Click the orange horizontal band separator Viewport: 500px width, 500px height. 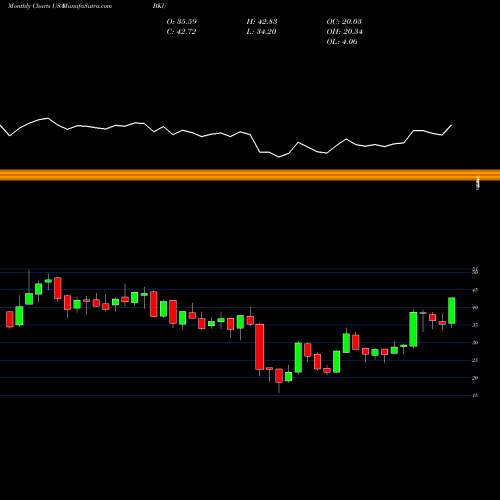click(250, 175)
